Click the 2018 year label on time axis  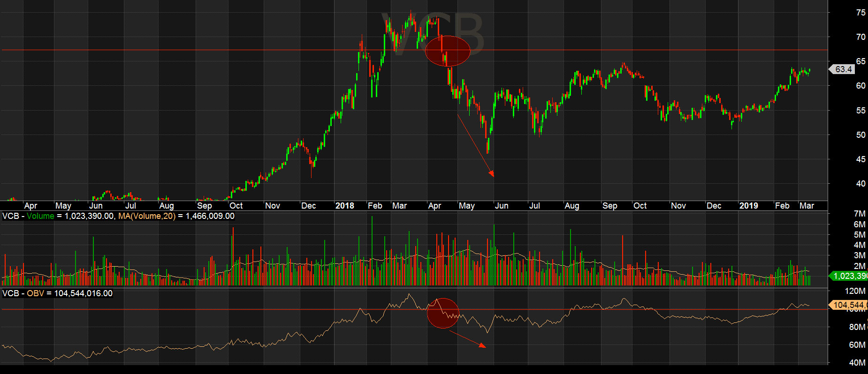345,206
